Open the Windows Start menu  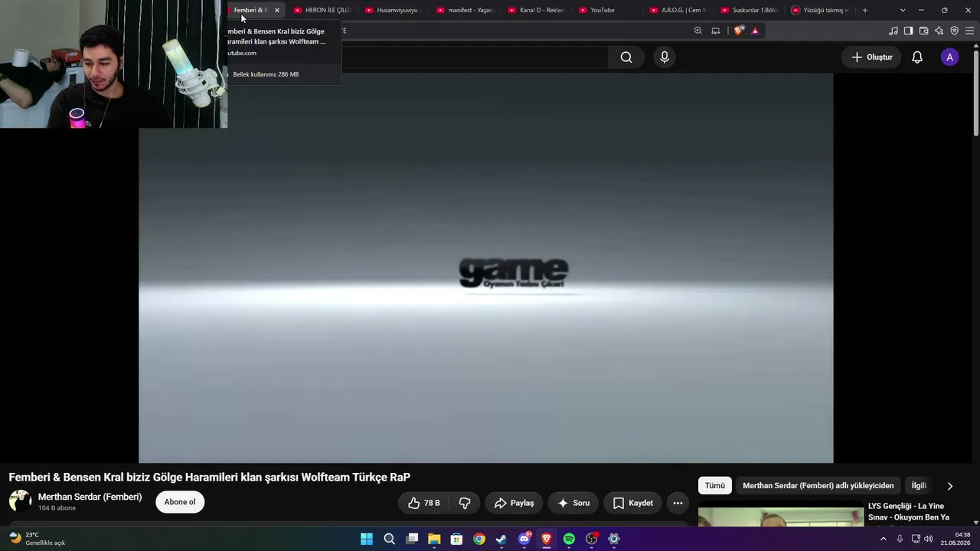coord(367,539)
